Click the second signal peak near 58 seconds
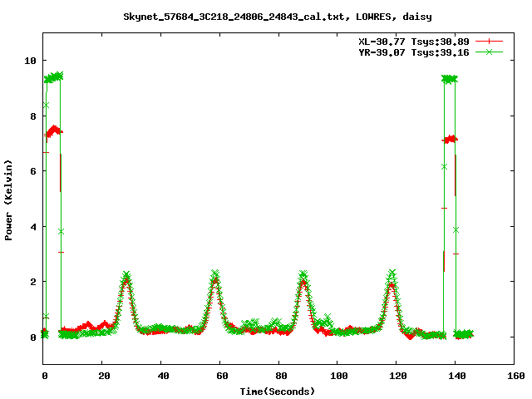The width and height of the screenshot is (532, 399). pos(215,277)
